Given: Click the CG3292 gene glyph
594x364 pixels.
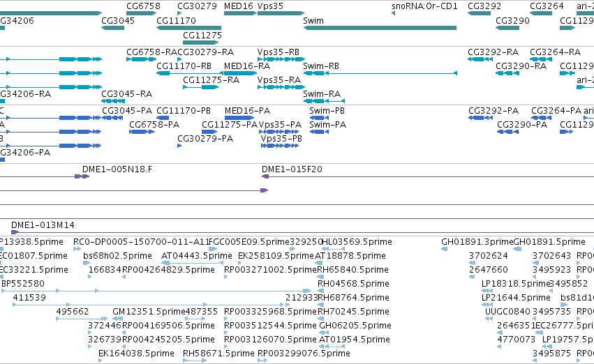Looking at the screenshot, I should [480, 13].
